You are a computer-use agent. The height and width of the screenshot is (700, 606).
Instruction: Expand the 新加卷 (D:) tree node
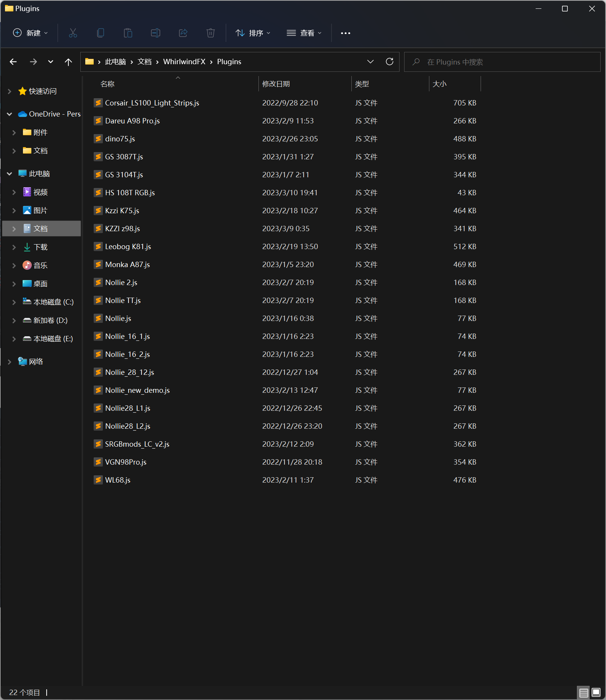14,321
